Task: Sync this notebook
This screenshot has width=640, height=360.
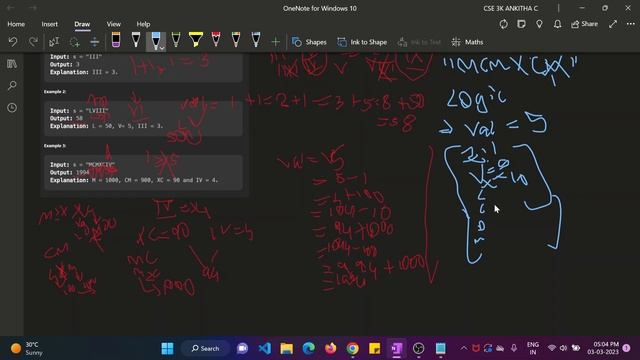Action: tap(504, 24)
